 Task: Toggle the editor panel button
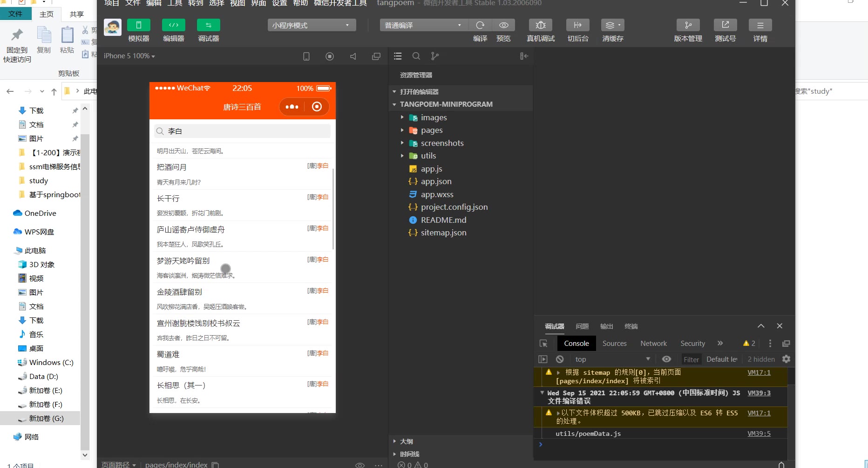[173, 25]
